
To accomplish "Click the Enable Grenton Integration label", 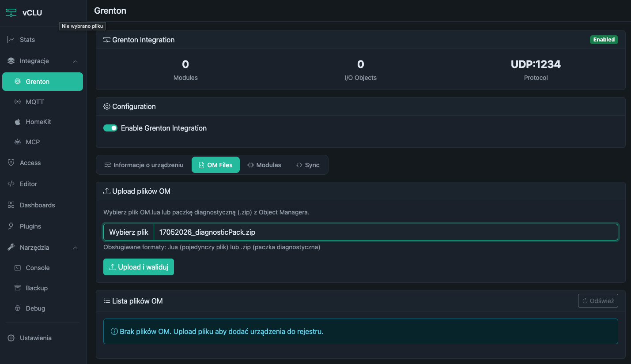I will (x=164, y=128).
